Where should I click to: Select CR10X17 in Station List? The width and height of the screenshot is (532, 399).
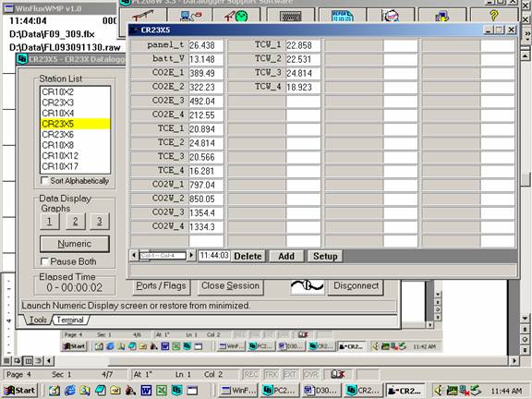(x=76, y=166)
